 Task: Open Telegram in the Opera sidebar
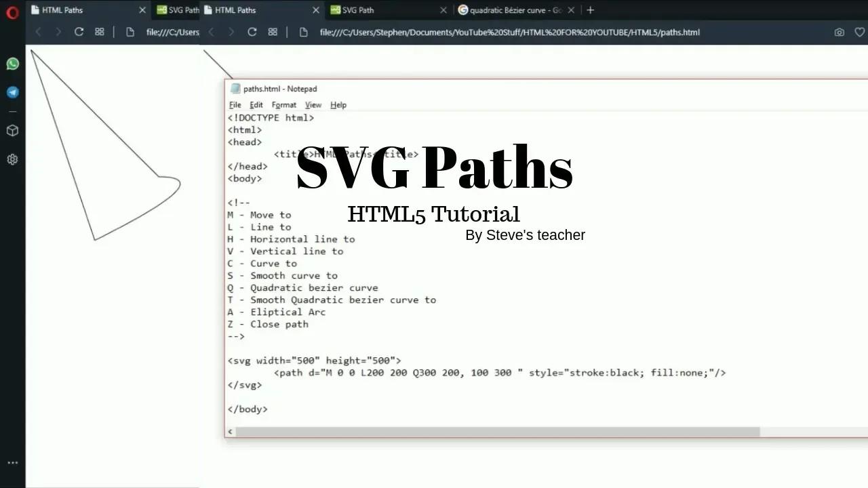(12, 92)
